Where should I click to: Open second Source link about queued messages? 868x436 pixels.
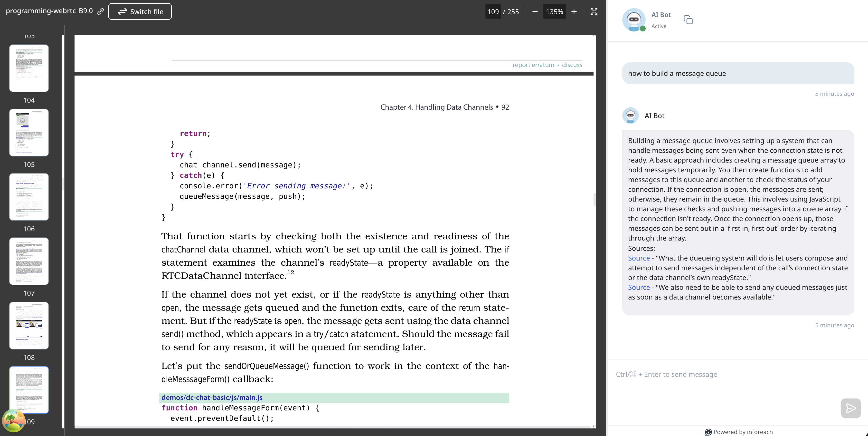[639, 288]
